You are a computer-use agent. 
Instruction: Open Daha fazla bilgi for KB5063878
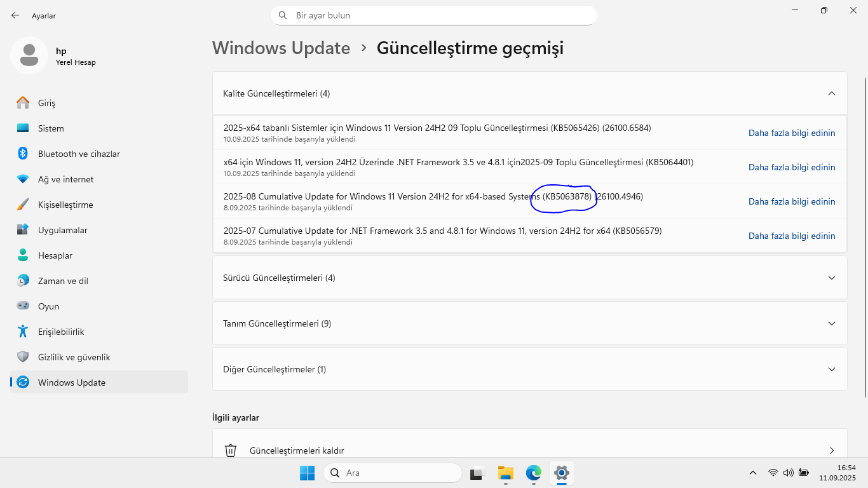coord(792,201)
